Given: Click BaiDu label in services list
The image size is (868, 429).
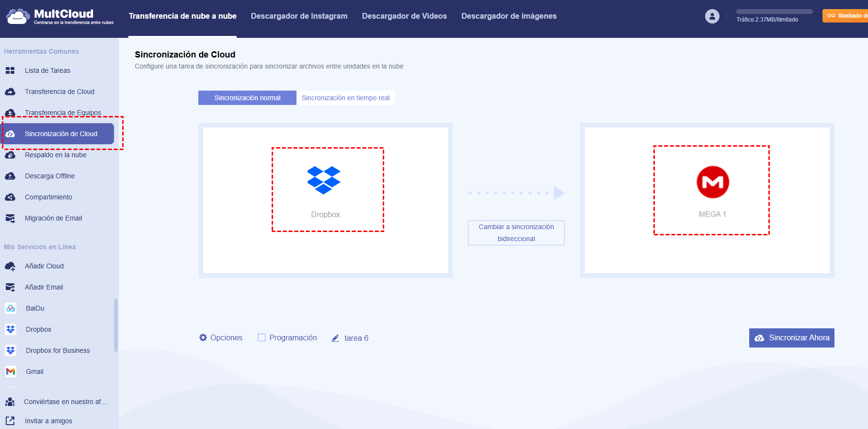Looking at the screenshot, I should point(35,308).
